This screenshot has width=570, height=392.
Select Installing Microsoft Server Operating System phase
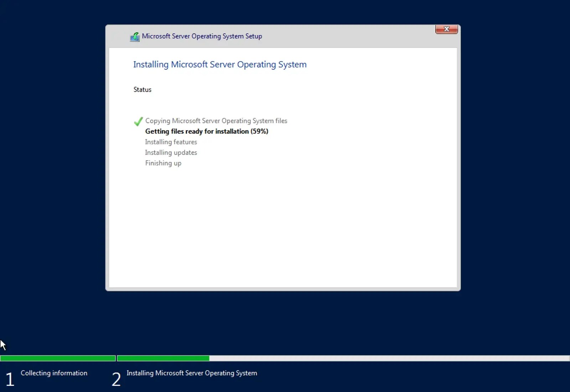click(x=192, y=373)
